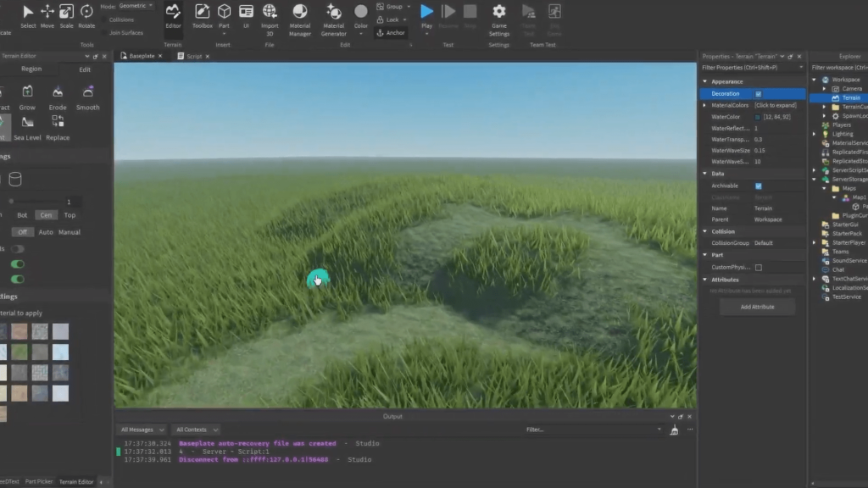Open the Mode Geometric dropdown
The width and height of the screenshot is (868, 488).
click(136, 6)
